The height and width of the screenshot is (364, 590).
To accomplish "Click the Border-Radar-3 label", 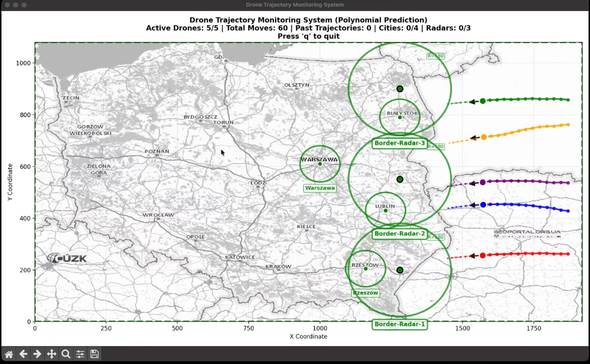I will 399,143.
